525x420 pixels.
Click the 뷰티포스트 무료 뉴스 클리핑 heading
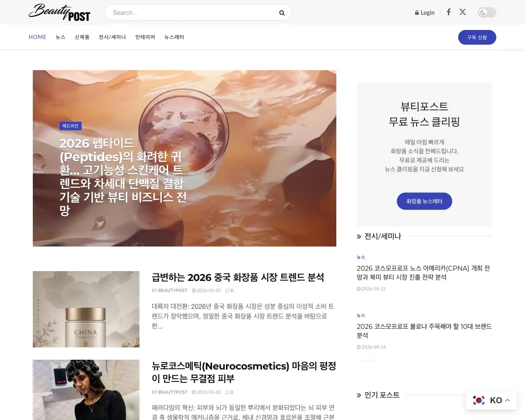tap(425, 114)
